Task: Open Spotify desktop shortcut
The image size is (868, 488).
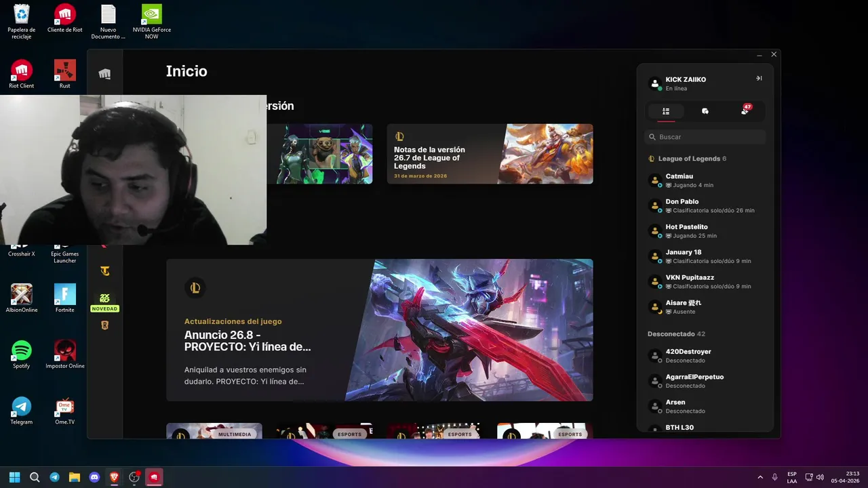Action: tap(22, 354)
